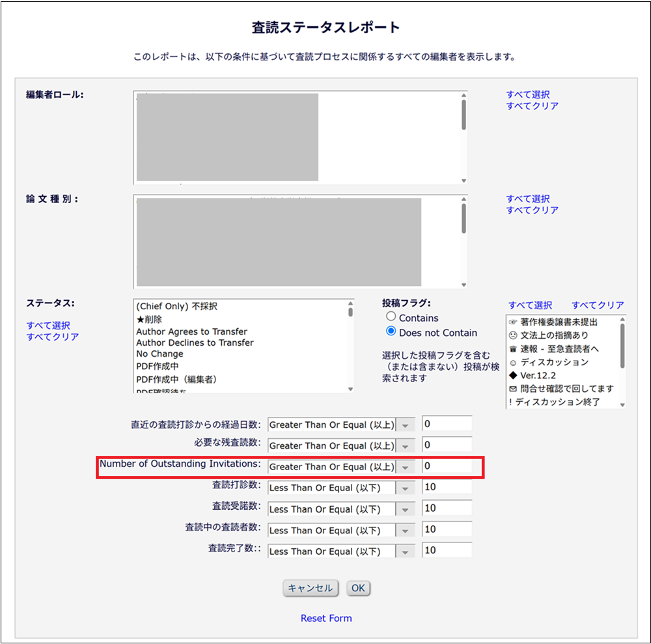
Task: Click the 論文種別 list down scroll arrow
Action: coord(464,285)
